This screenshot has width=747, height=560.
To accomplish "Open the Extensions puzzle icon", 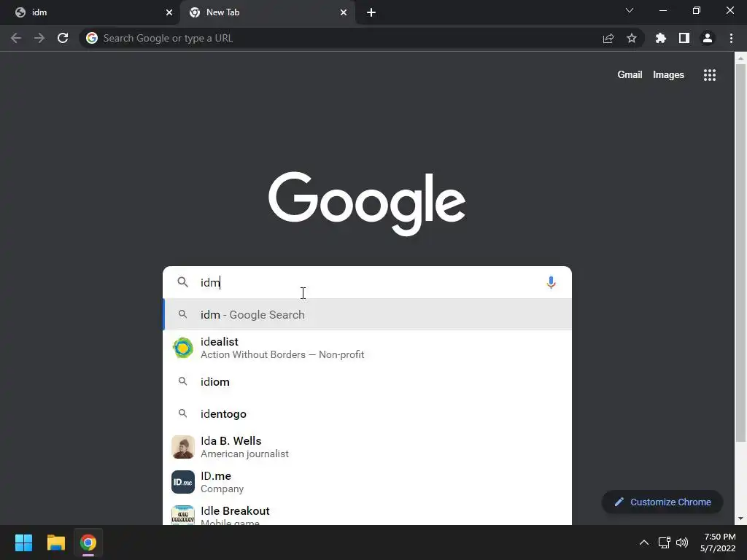I will (661, 38).
